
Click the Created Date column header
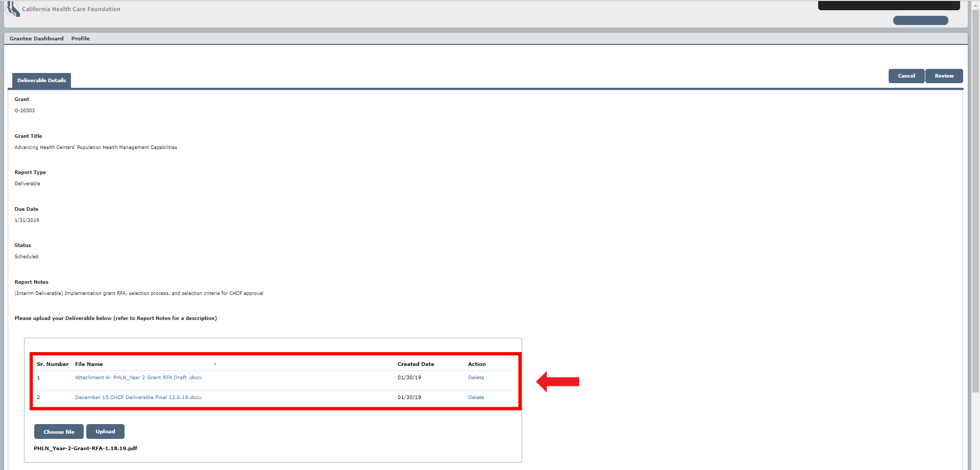(x=415, y=364)
